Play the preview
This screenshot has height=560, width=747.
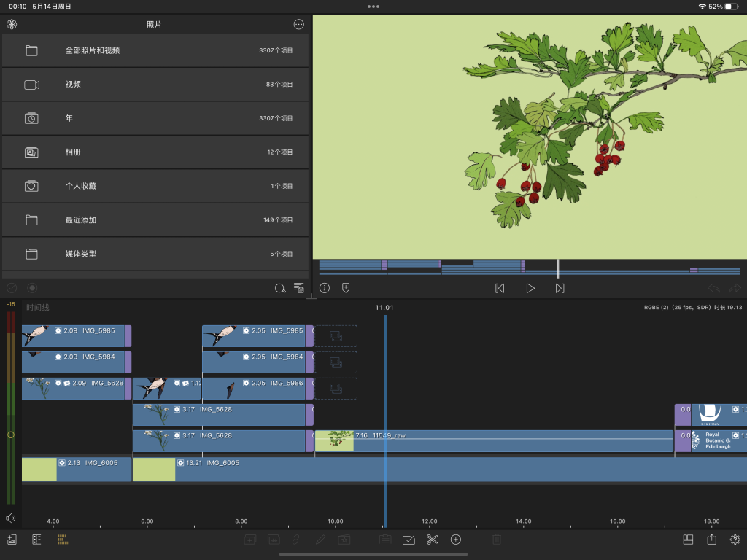(x=530, y=288)
